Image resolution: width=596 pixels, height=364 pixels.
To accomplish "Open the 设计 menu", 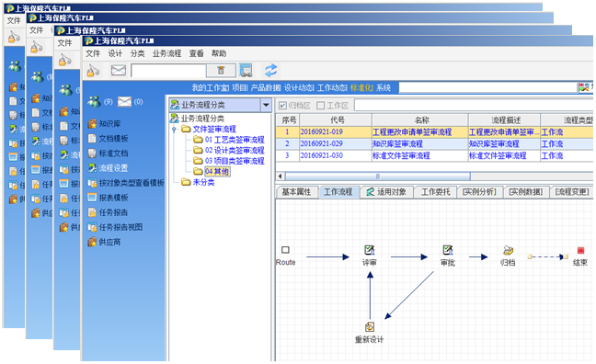I will click(115, 53).
